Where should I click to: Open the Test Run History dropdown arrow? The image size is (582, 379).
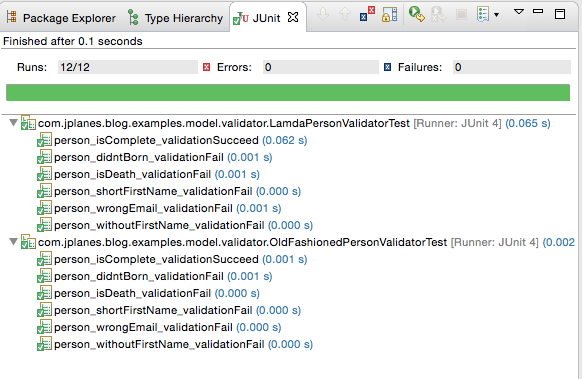[x=496, y=15]
